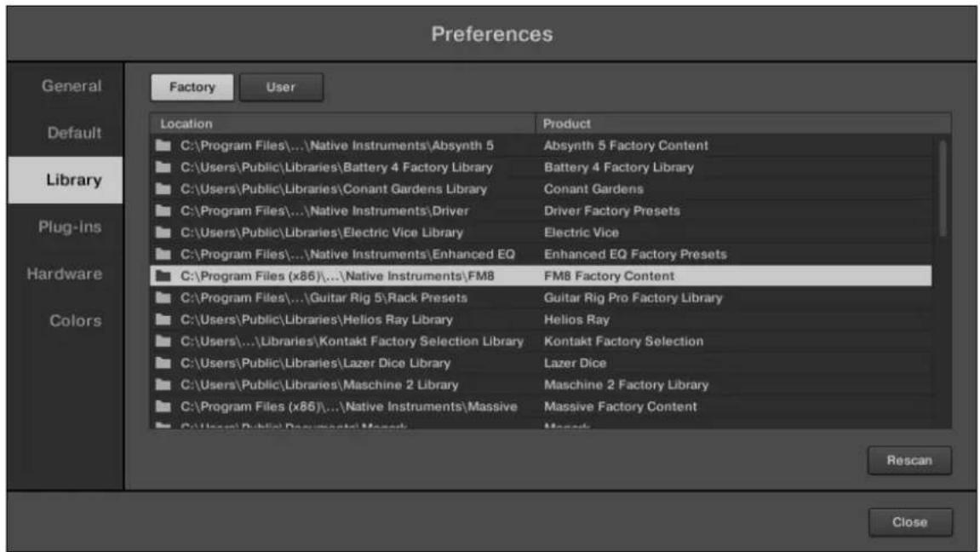Screen dimensions: 980x552
Task: Close the Preferences dialog
Action: [x=910, y=522]
